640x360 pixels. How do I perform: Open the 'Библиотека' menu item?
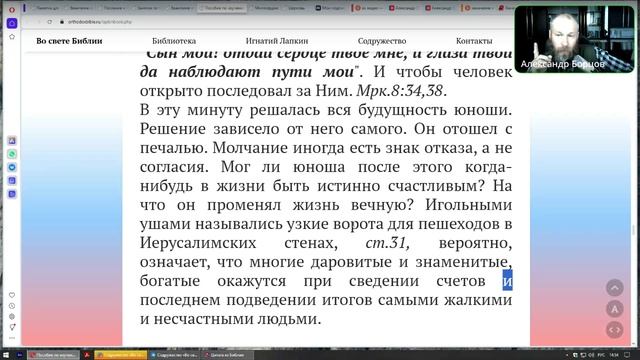174,41
